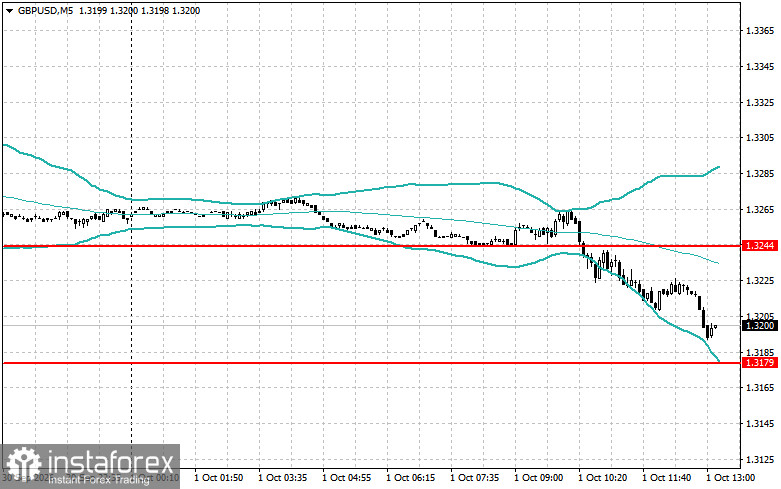Click the OHLC values 1.3199 1.3200 1.3198 1.3200
Viewport: 781px width, 489px height.
(x=140, y=10)
